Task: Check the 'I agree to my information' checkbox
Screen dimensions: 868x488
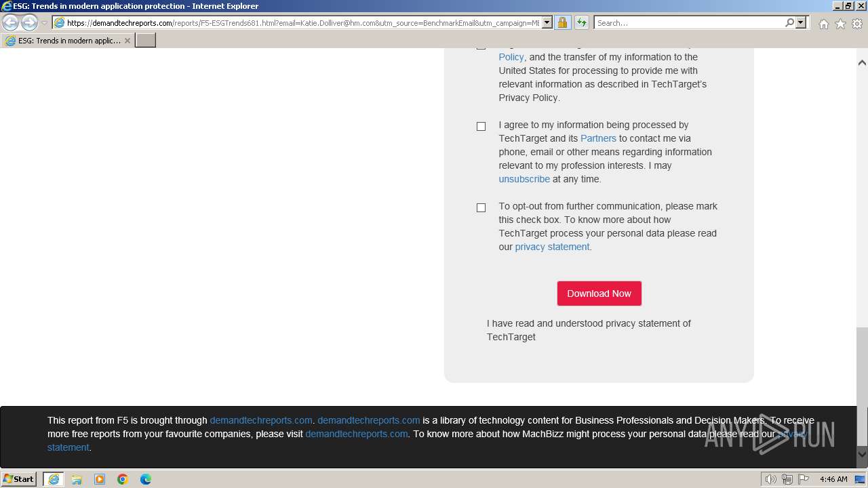Action: 481,126
